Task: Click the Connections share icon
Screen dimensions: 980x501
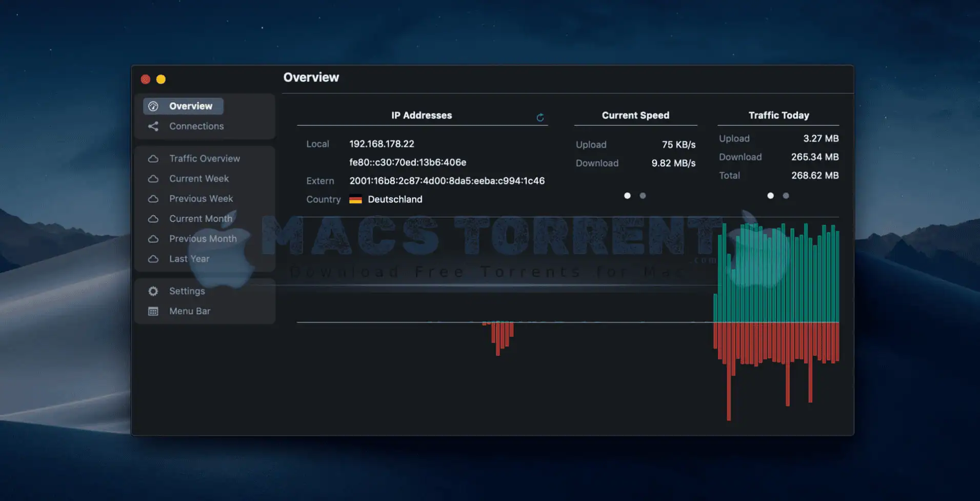Action: point(153,126)
